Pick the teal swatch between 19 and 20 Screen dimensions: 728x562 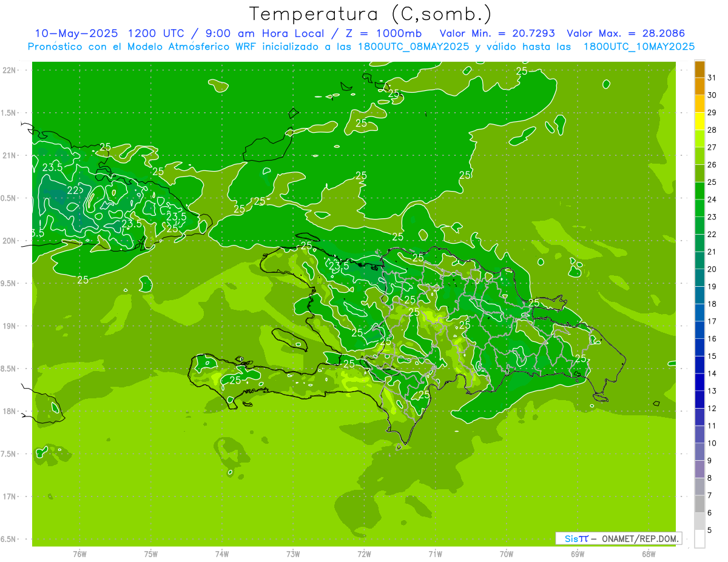click(x=699, y=278)
